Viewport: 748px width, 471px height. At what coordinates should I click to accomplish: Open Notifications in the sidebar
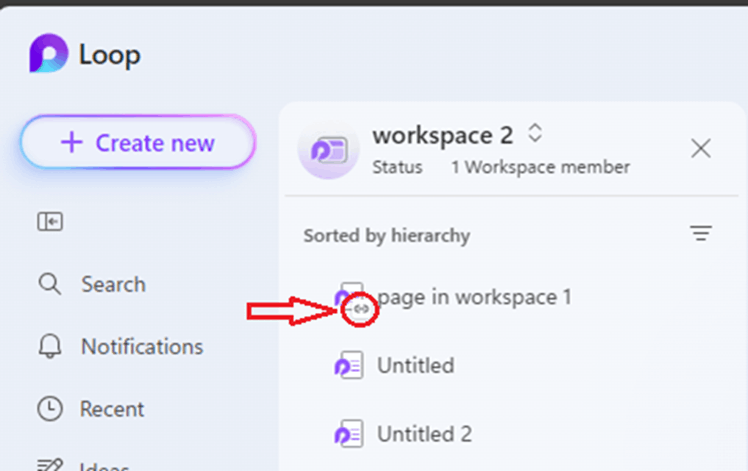coord(120,346)
